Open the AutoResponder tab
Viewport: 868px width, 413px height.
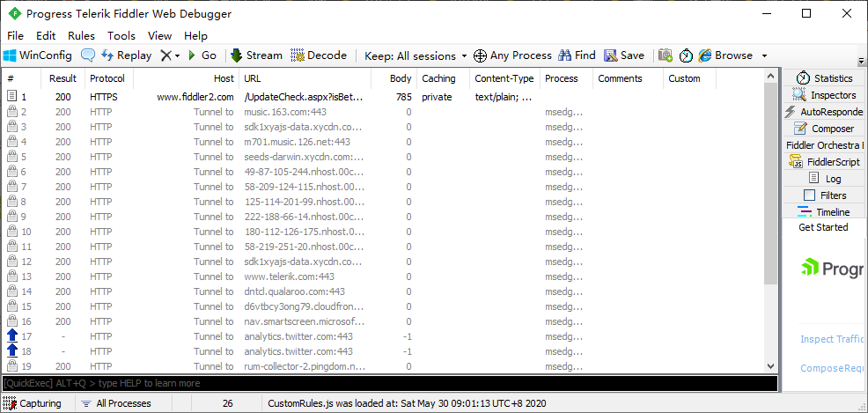click(824, 112)
